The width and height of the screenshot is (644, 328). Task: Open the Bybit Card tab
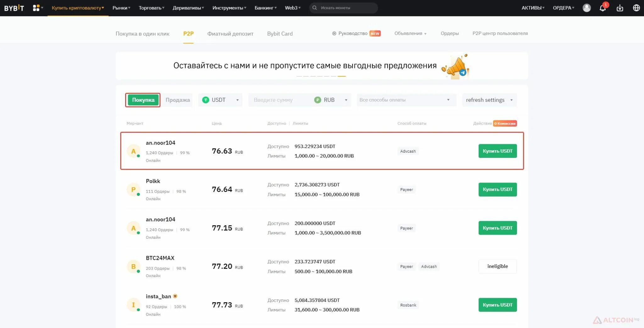pyautogui.click(x=280, y=34)
